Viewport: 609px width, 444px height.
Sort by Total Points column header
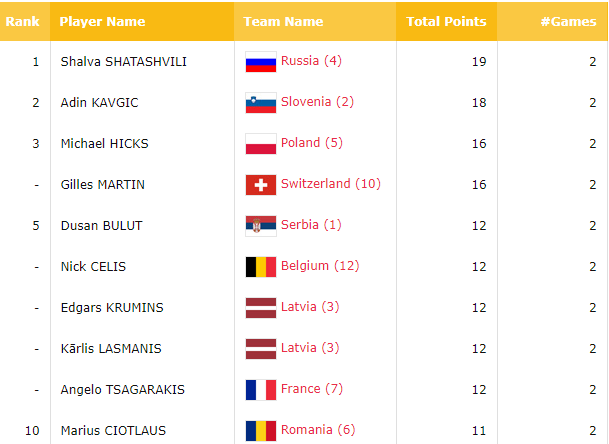tap(446, 21)
